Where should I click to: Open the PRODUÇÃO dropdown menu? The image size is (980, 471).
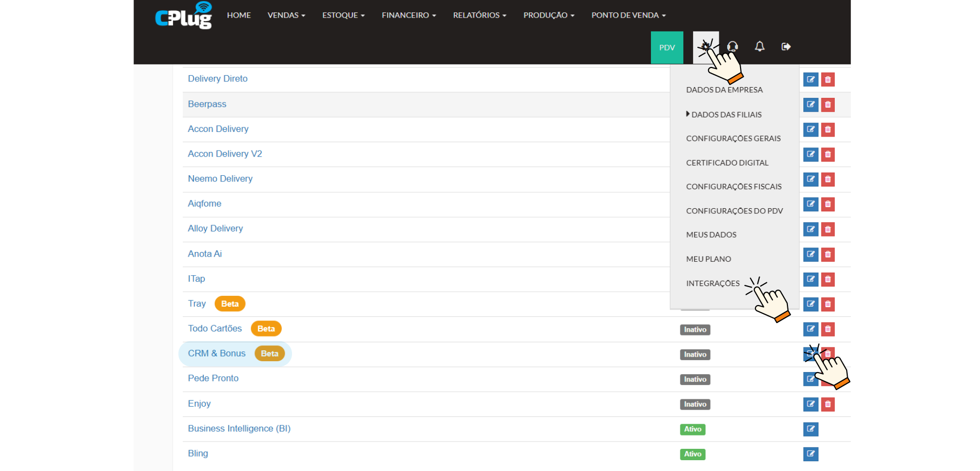coord(549,15)
